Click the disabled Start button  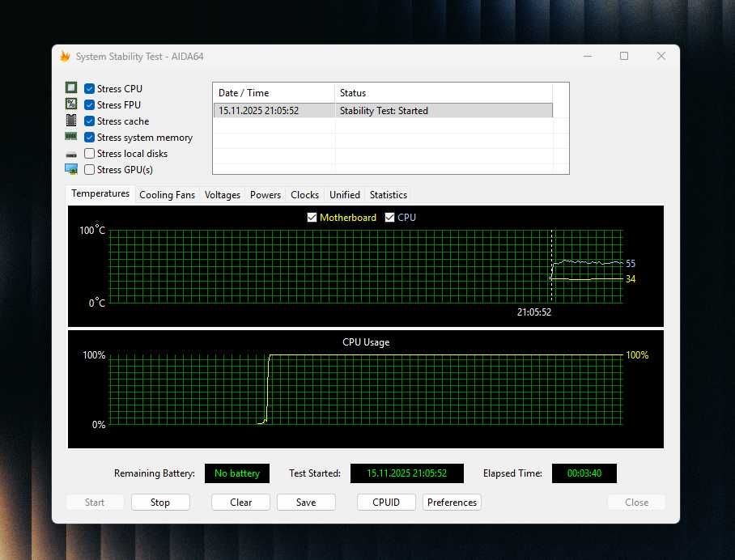(x=95, y=503)
